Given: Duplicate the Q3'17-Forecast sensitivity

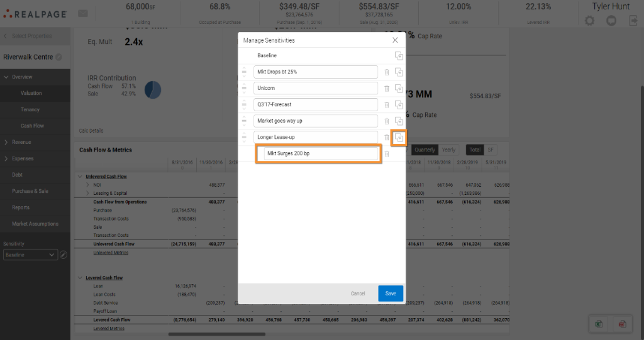Looking at the screenshot, I should pos(399,105).
